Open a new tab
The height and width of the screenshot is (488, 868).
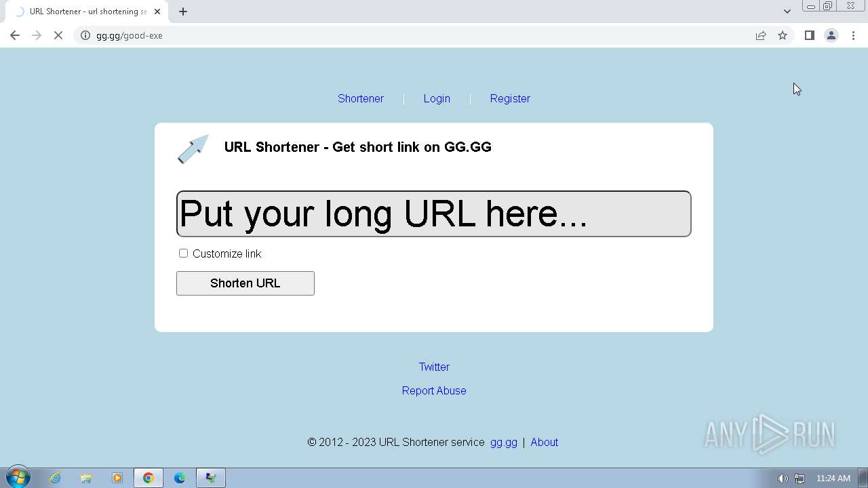tap(183, 12)
